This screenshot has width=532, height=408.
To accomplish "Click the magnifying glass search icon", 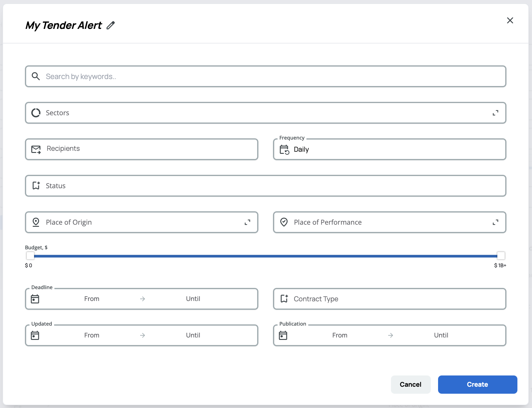I will [x=36, y=76].
